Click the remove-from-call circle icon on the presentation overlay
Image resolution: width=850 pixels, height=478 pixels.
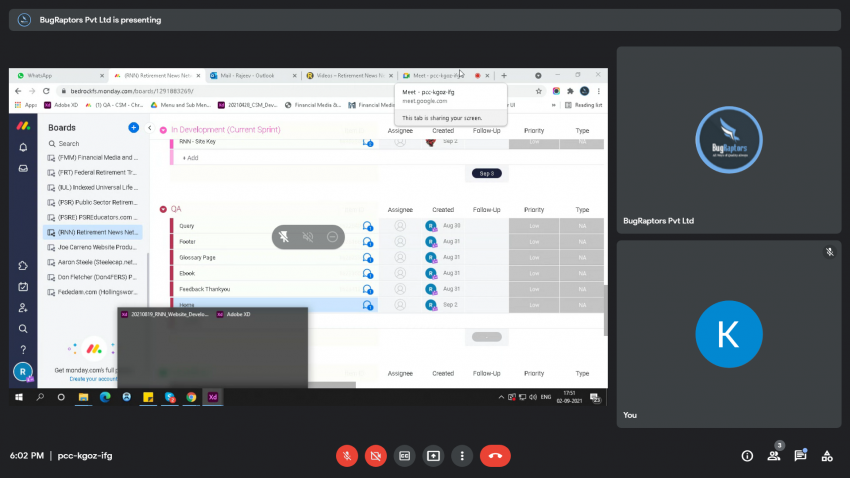point(332,237)
